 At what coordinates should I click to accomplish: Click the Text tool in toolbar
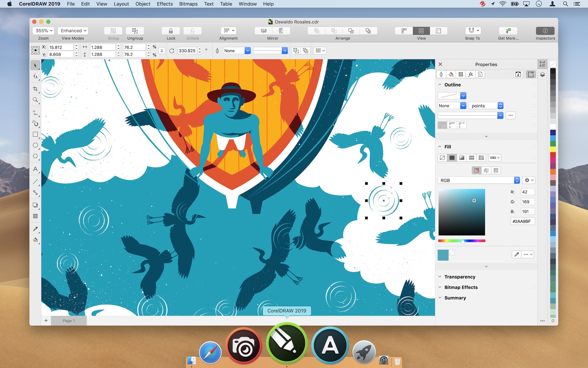tap(36, 169)
